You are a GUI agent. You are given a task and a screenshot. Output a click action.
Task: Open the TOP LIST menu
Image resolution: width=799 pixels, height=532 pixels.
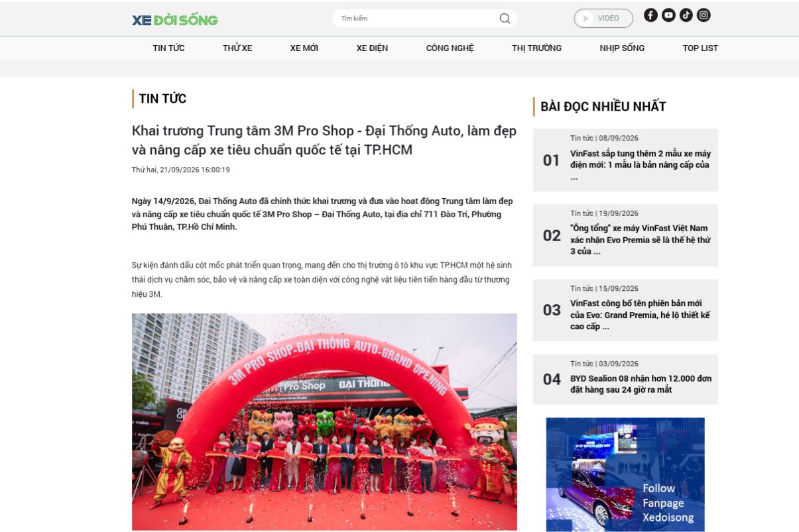pos(700,48)
